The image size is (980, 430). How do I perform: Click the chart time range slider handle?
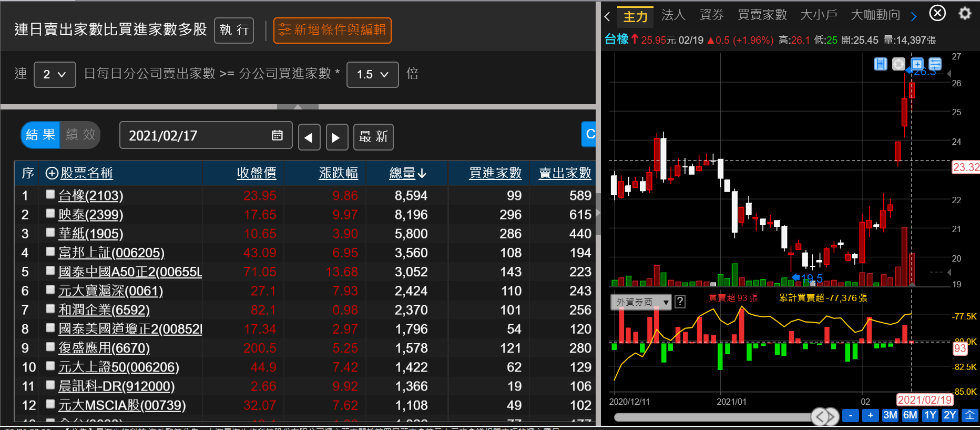pos(825,416)
